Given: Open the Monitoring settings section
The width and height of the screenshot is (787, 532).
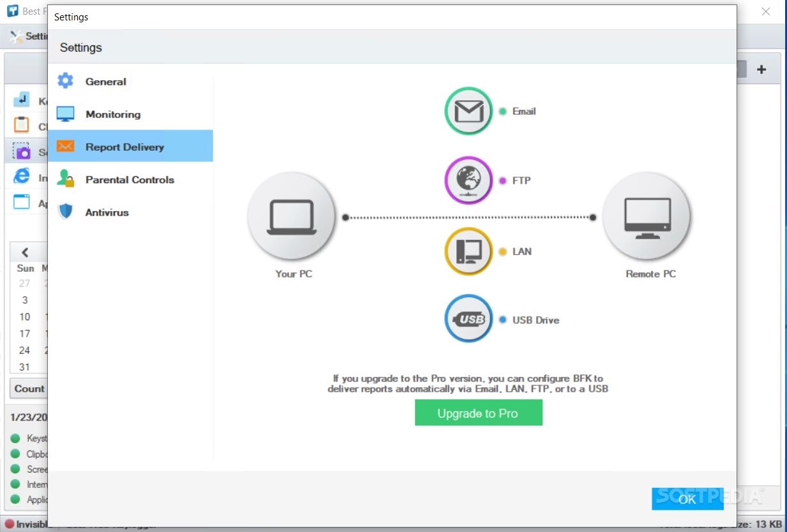Looking at the screenshot, I should (x=130, y=114).
